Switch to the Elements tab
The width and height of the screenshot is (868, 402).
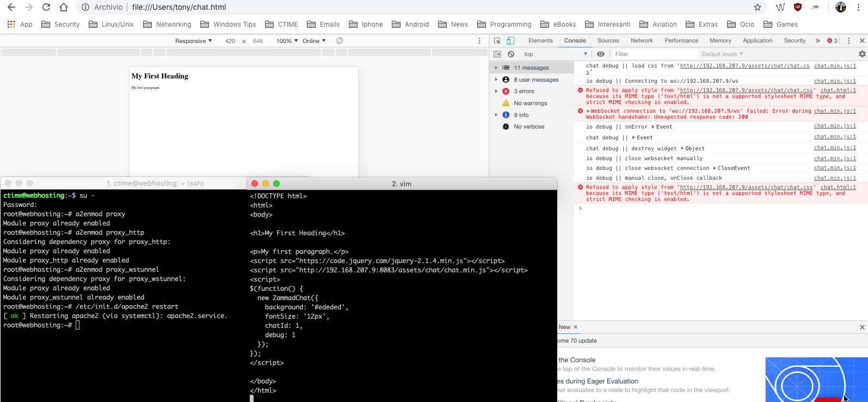(540, 41)
